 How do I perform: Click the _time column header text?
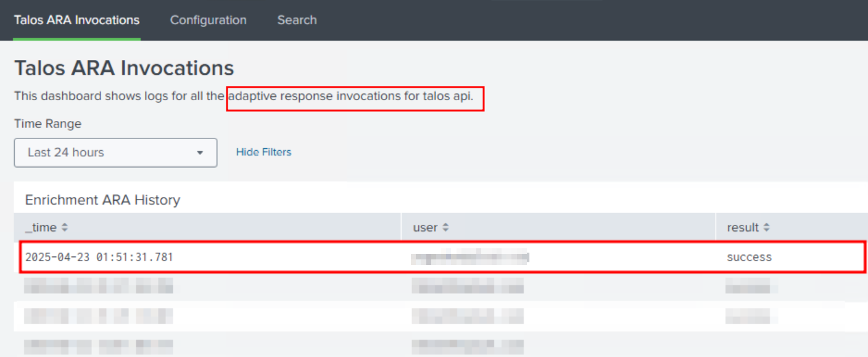click(41, 228)
